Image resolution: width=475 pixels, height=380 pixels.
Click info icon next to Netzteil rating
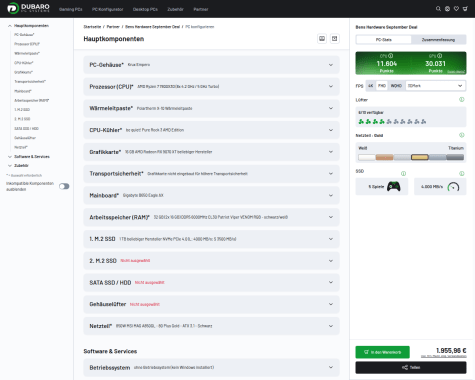point(462,135)
